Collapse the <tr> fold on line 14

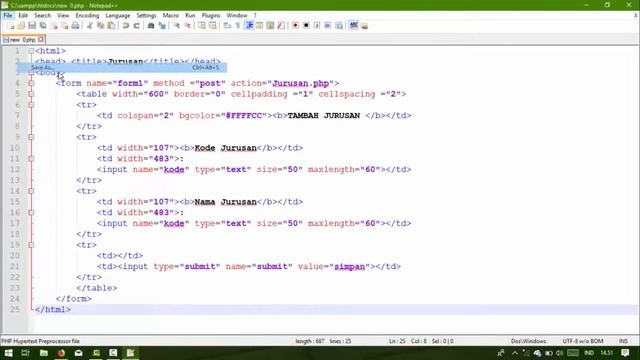(31, 191)
